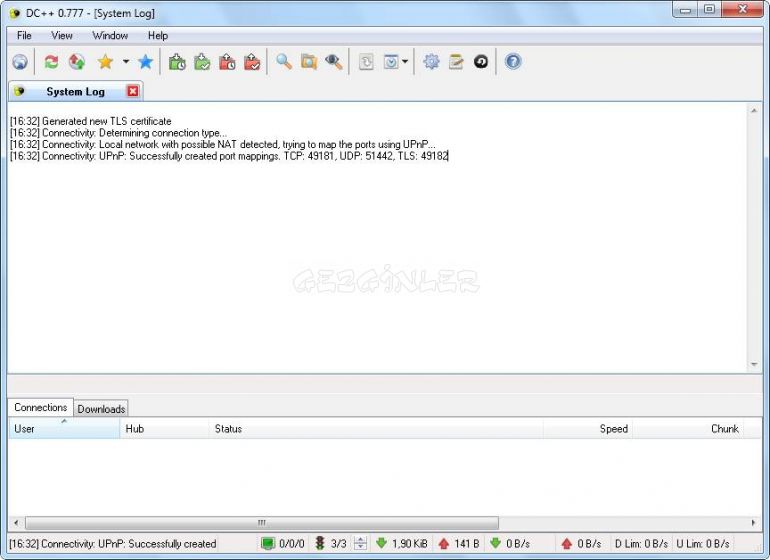
Task: Click the status bar 'UPnP: Successfully created' message
Action: (113, 544)
